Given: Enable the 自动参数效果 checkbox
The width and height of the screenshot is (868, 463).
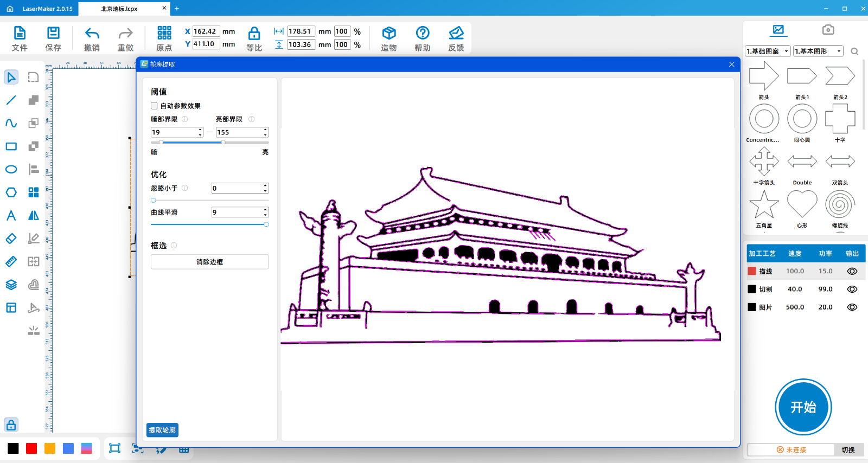Looking at the screenshot, I should click(155, 106).
